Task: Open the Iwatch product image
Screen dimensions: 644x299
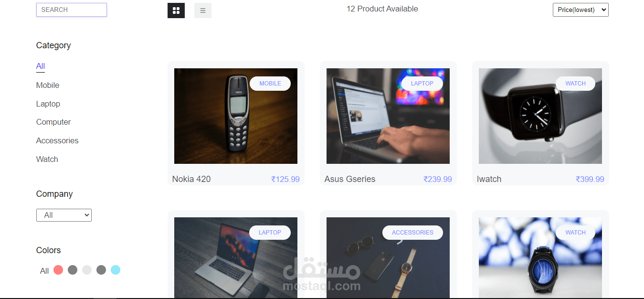Action: coord(540,116)
